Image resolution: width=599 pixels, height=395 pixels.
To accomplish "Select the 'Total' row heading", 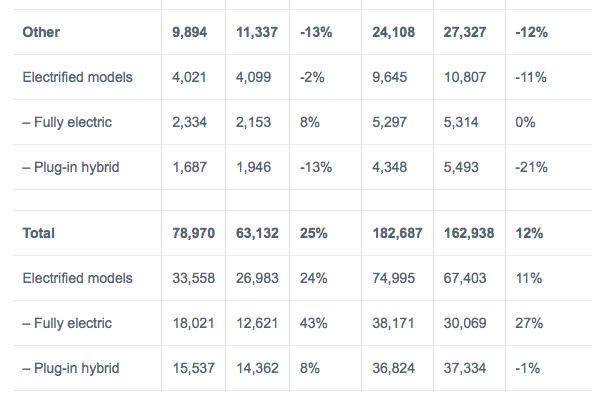I will pos(38,233).
